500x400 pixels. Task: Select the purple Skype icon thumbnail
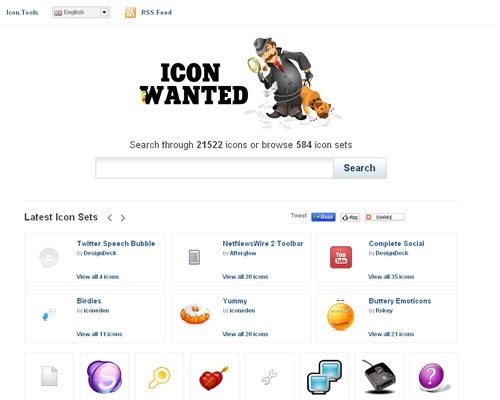point(104,377)
